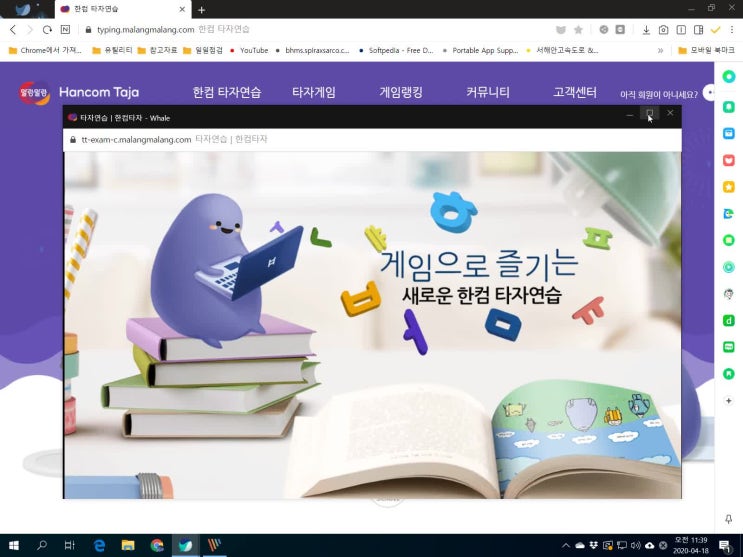Open the cartoon face sidebar icon

pyautogui.click(x=729, y=294)
